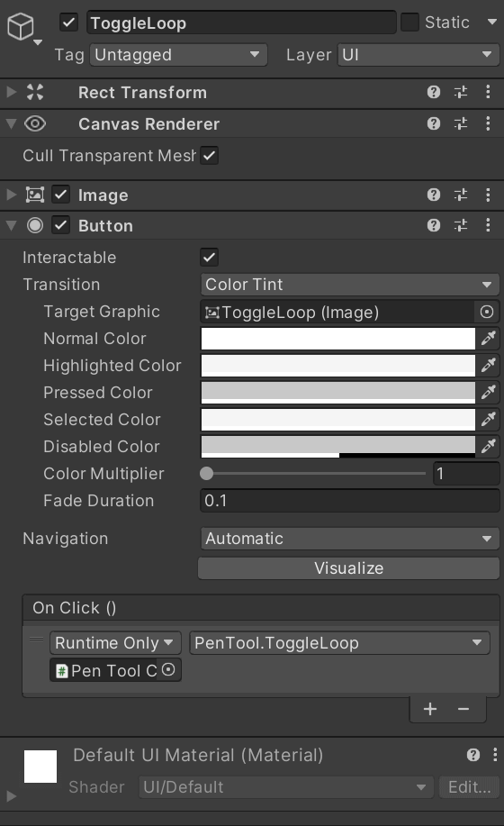This screenshot has height=826, width=504.
Task: Open the Runtime Only dropdown menu
Action: click(x=115, y=642)
